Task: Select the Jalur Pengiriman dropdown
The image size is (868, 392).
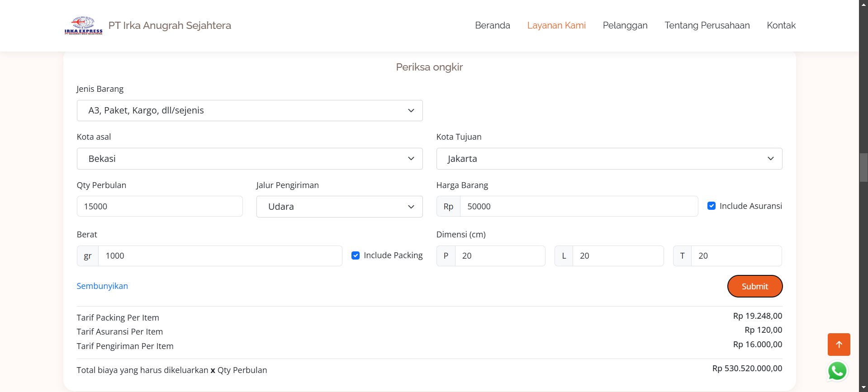Action: pos(339,207)
